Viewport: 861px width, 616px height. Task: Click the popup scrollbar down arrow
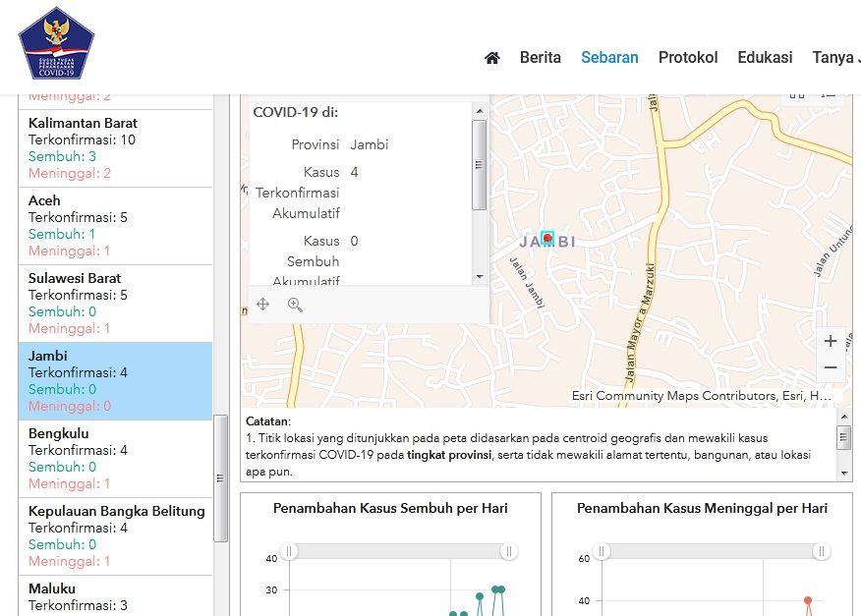[x=480, y=277]
